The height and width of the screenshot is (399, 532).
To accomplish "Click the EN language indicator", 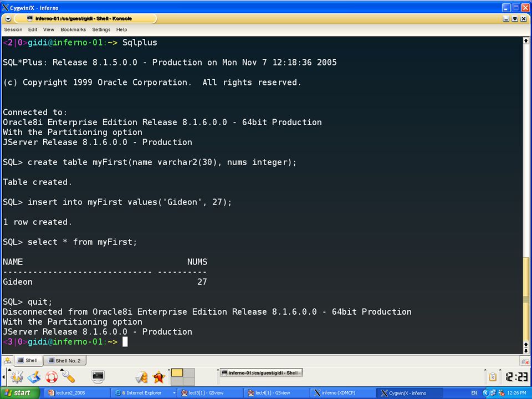I will pyautogui.click(x=474, y=393).
